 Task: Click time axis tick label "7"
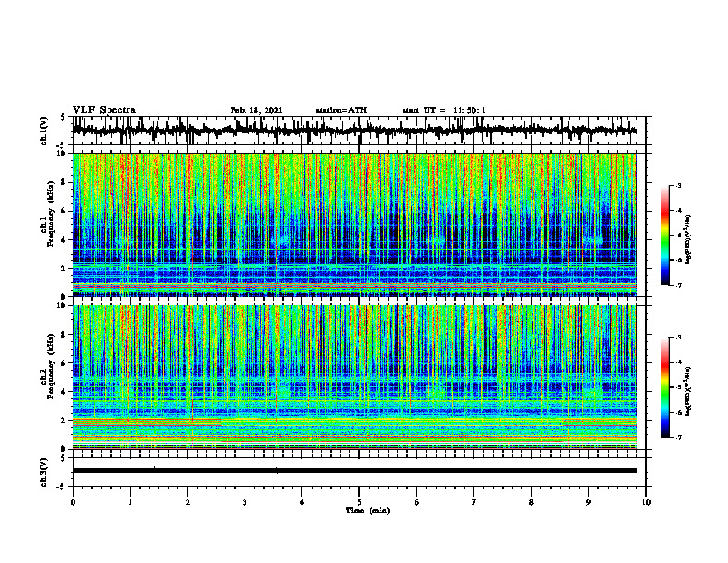coord(474,502)
